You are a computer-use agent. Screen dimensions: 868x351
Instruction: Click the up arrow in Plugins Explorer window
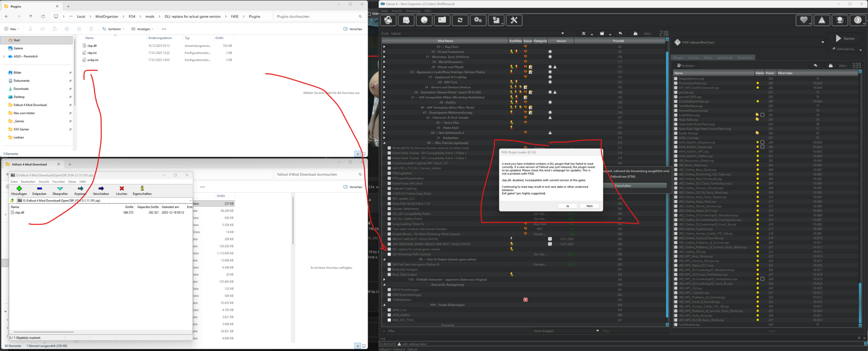click(x=31, y=16)
